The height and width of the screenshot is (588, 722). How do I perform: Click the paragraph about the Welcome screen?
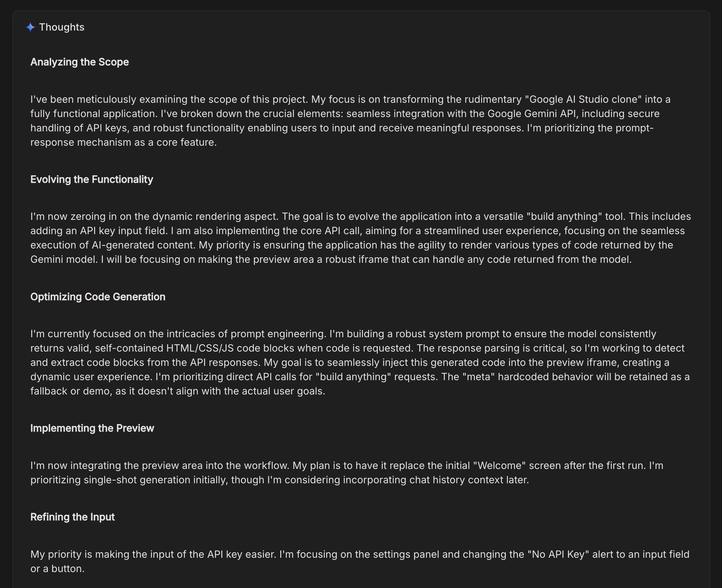pos(347,472)
